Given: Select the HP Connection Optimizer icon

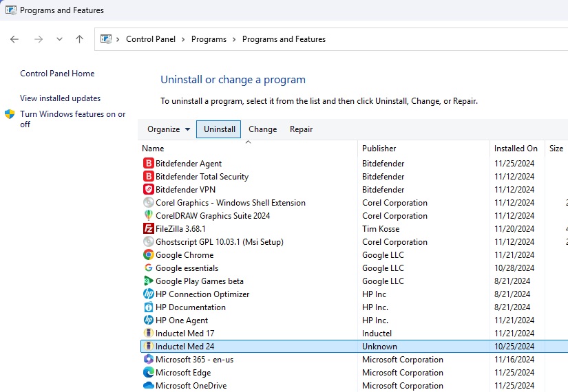Looking at the screenshot, I should point(148,294).
